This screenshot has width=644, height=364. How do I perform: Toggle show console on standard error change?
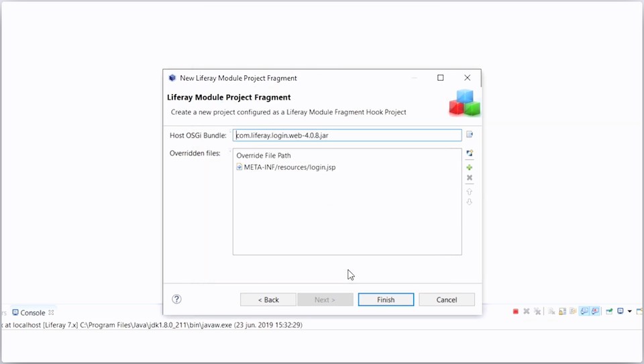click(x=595, y=312)
